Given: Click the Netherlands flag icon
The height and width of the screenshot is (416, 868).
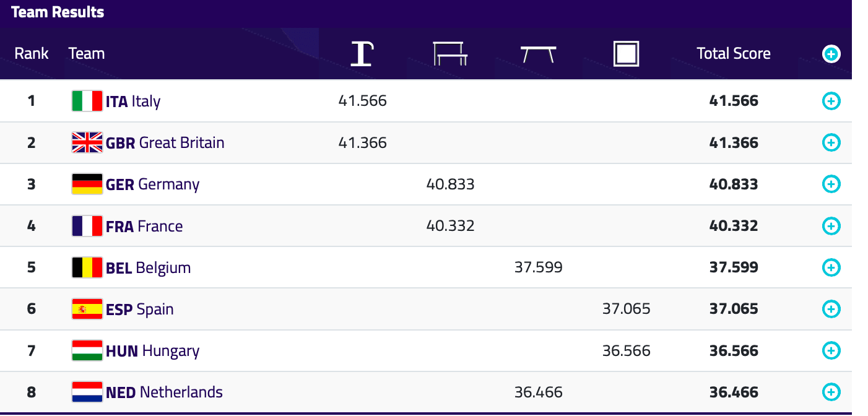Looking at the screenshot, I should tap(87, 392).
